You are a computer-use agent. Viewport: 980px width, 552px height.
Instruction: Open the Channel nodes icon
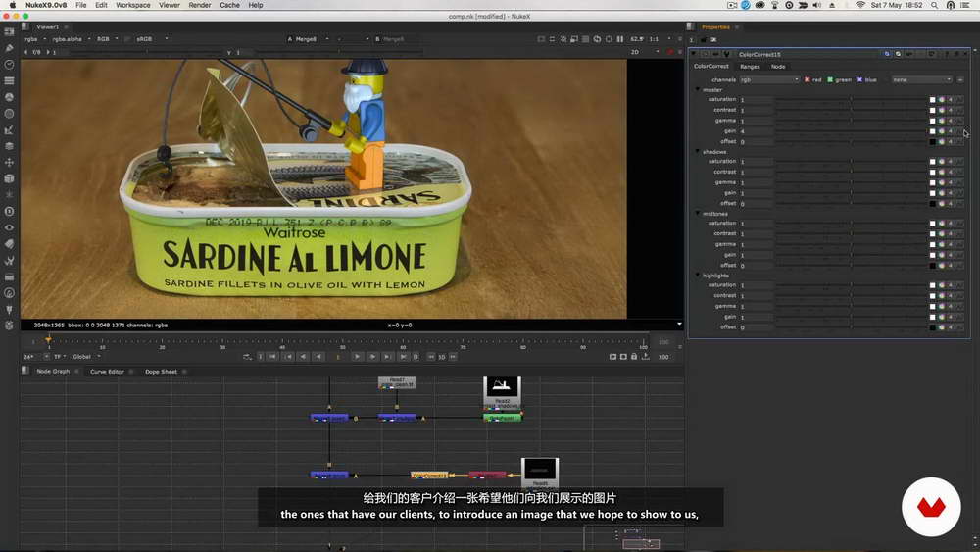pos(9,80)
